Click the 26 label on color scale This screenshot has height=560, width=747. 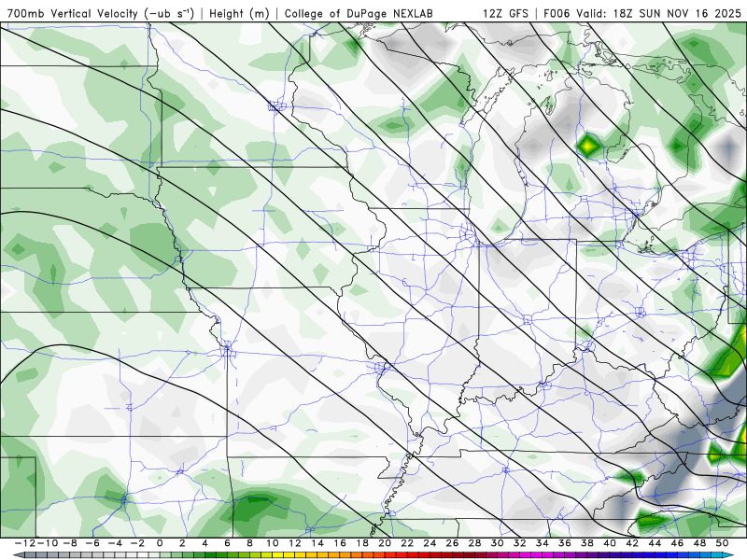pyautogui.click(x=452, y=543)
